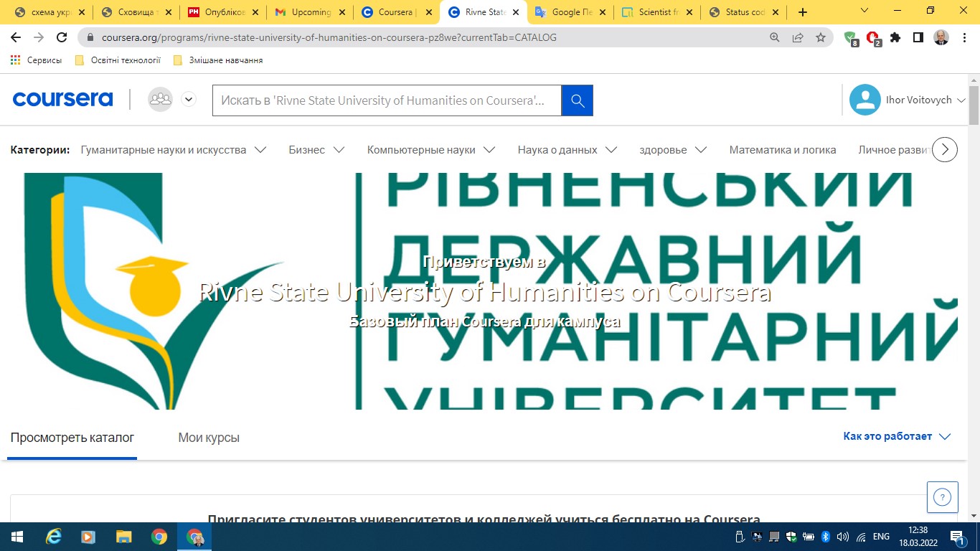980x551 pixels.
Task: Click the blue search magnifier button
Action: click(x=577, y=100)
